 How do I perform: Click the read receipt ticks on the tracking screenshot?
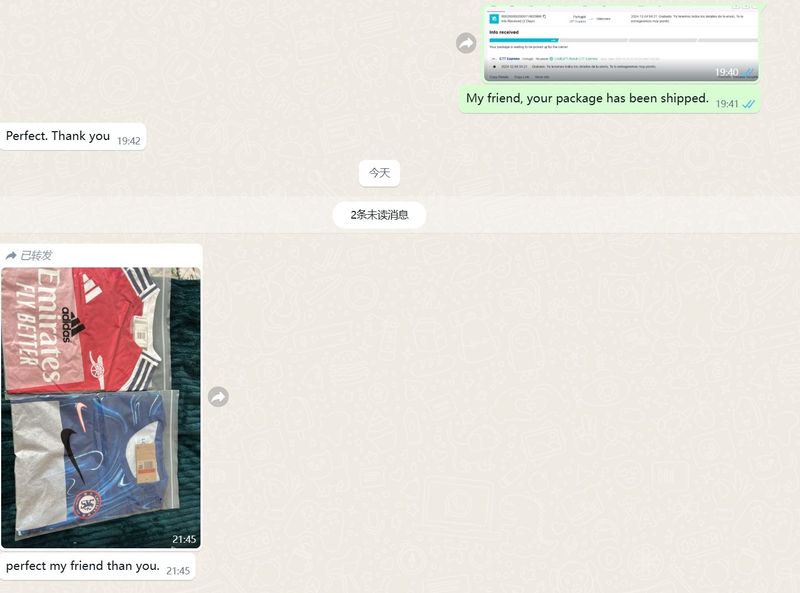point(748,73)
